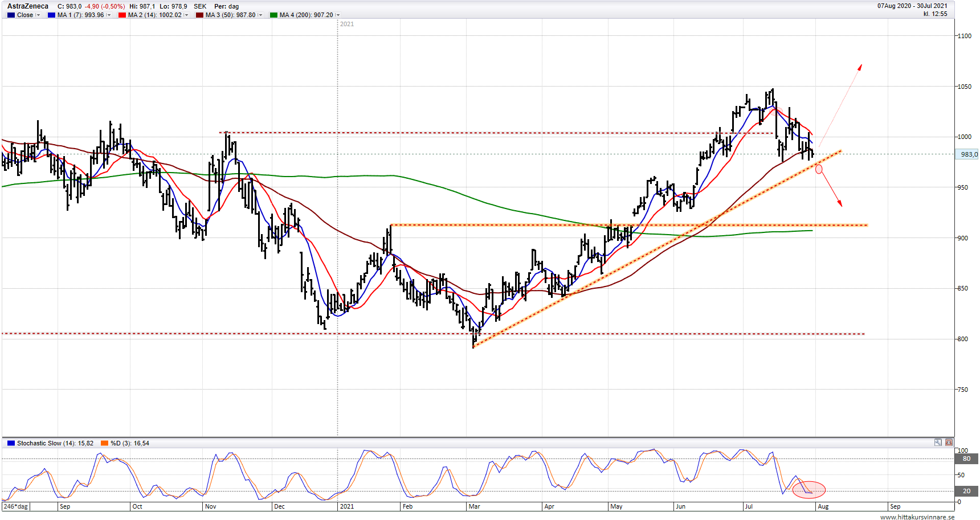Click the green MA 4 color swatch
Viewport: 980px width, 520px height.
point(273,15)
